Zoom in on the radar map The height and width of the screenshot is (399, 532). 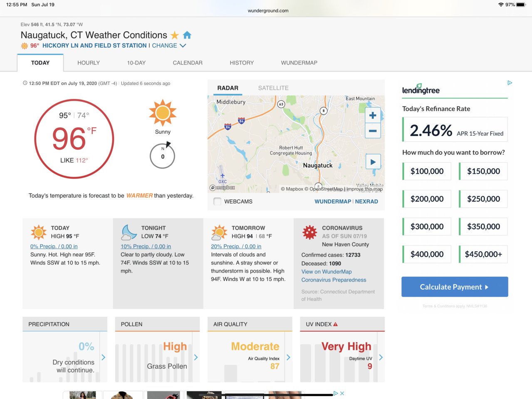pos(373,115)
